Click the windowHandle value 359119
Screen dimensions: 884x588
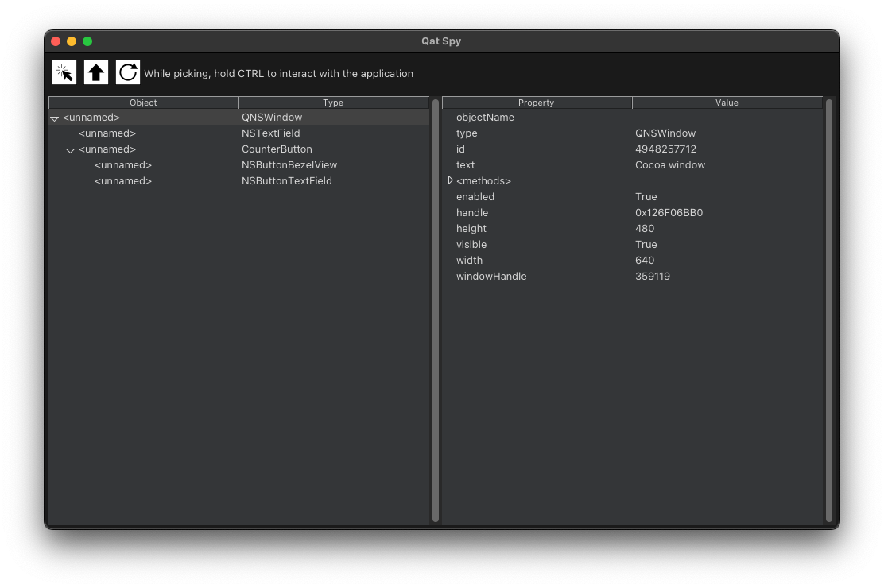point(653,277)
